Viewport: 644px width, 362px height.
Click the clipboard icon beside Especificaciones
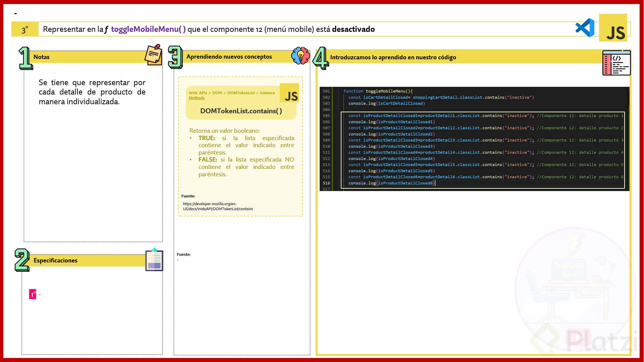pos(154,259)
